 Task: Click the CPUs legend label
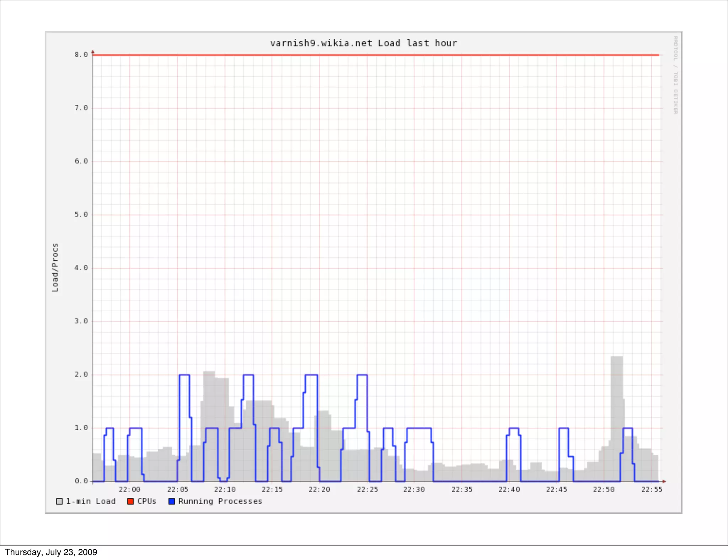[147, 501]
